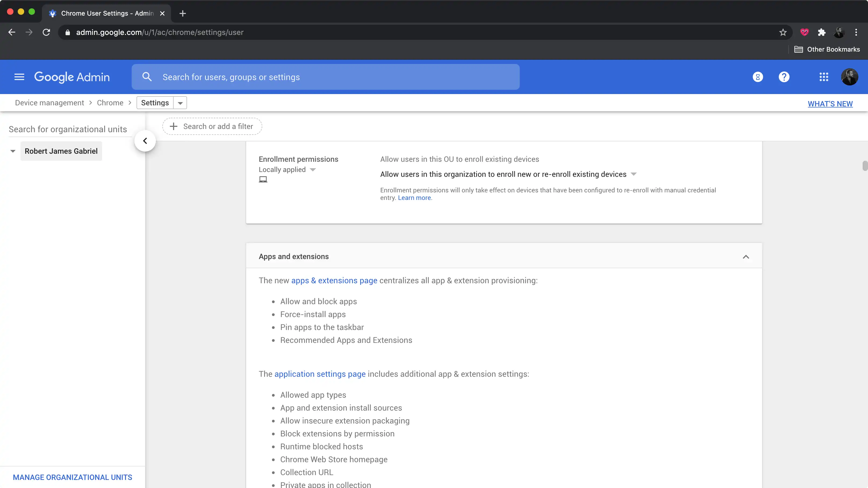The width and height of the screenshot is (868, 488).
Task: Click 'Allow users in this OU to enroll existing devices' text
Action: [x=460, y=159]
